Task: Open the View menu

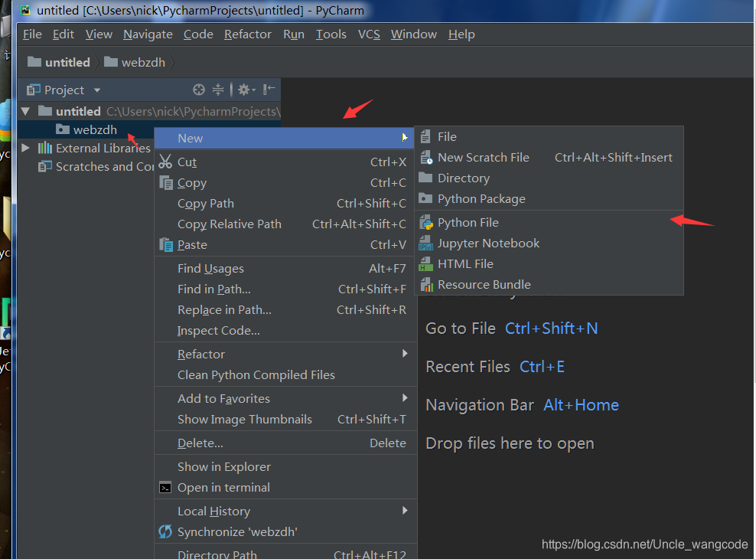Action: pyautogui.click(x=99, y=34)
